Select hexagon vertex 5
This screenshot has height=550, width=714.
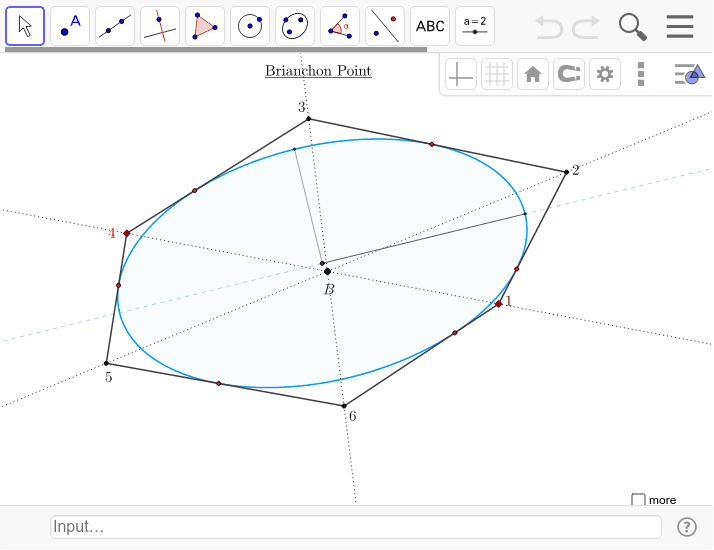(106, 363)
